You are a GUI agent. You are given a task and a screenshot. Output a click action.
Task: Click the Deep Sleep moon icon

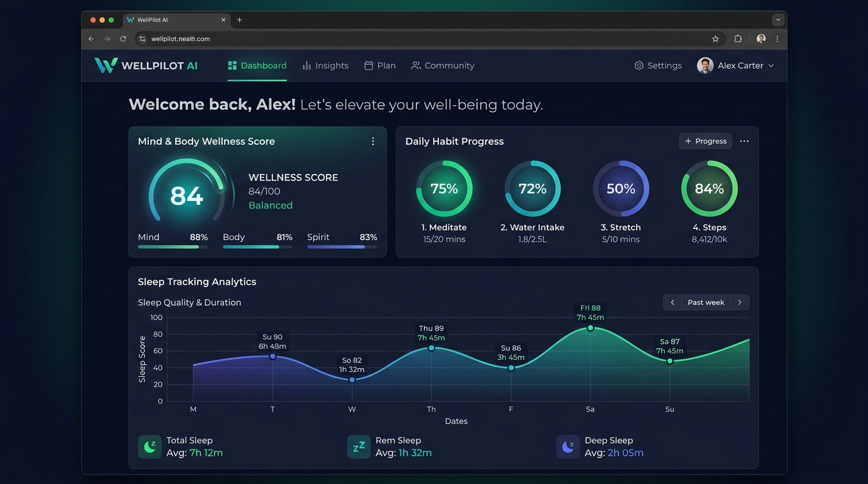568,447
